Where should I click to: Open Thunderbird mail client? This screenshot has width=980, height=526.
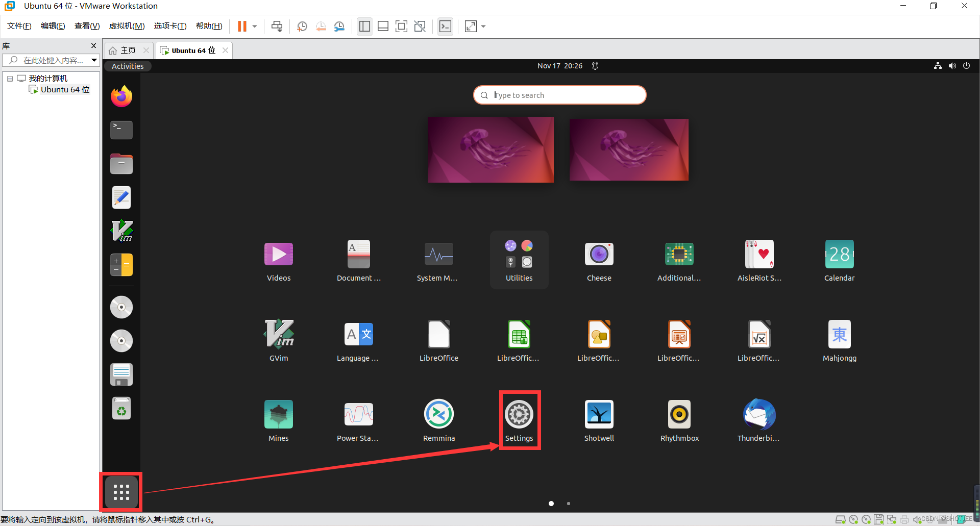coord(759,420)
